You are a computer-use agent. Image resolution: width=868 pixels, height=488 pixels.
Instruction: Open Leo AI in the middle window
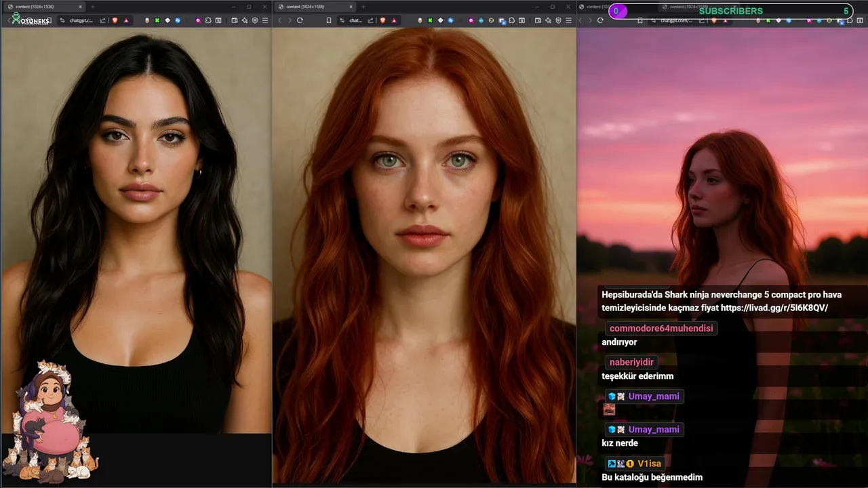pyautogui.click(x=548, y=20)
